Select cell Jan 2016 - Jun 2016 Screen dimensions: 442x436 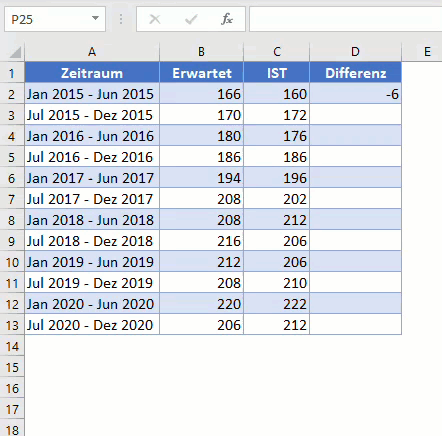[x=92, y=136]
